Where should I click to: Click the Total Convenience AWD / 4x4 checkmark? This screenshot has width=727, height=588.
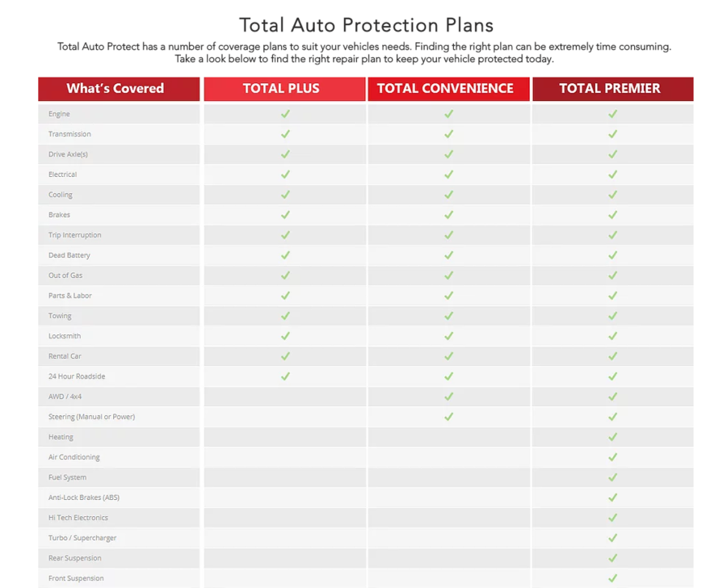(x=448, y=397)
